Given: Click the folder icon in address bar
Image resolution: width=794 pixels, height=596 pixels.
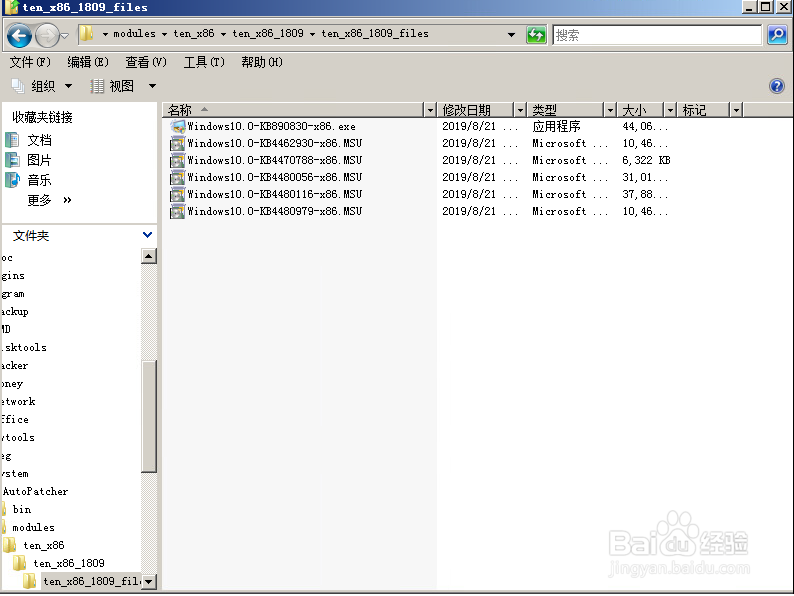Looking at the screenshot, I should [x=87, y=33].
